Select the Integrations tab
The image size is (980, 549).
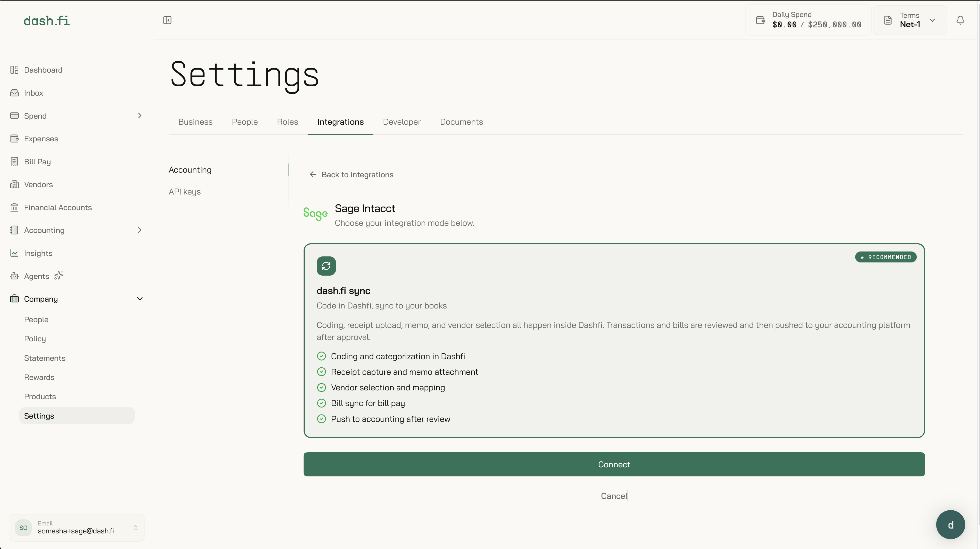(341, 122)
